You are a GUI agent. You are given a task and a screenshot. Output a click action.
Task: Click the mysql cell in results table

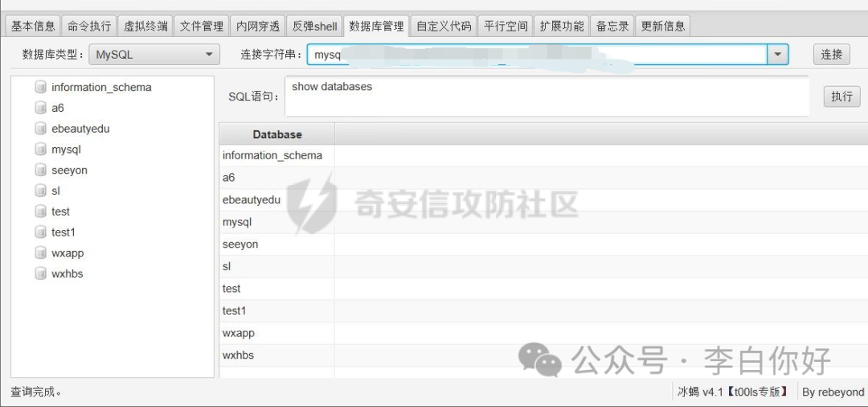click(x=276, y=222)
